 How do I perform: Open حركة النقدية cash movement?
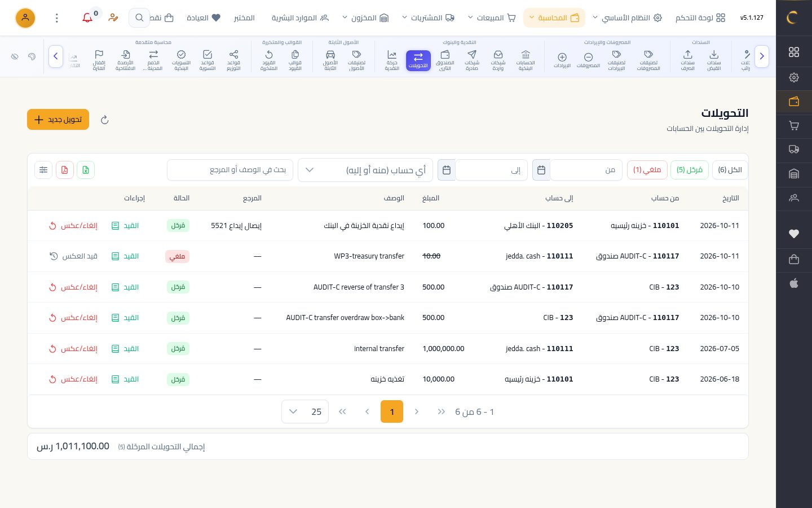pos(392,60)
